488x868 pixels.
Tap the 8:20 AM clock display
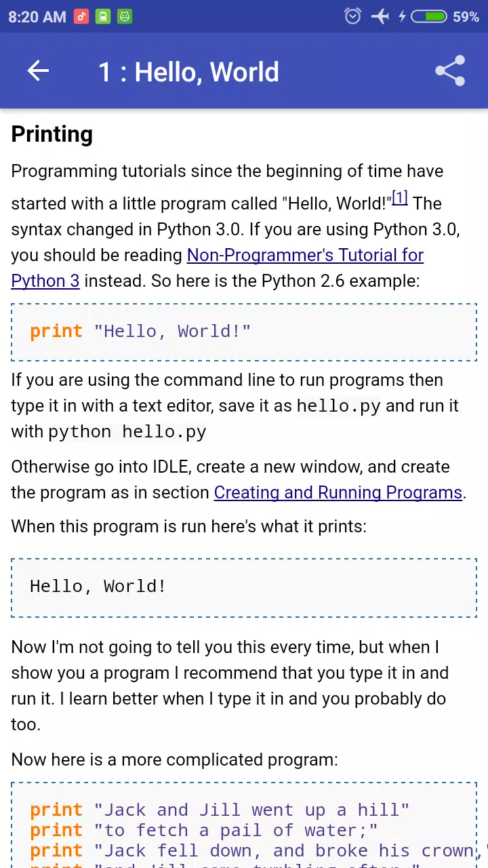tap(37, 17)
